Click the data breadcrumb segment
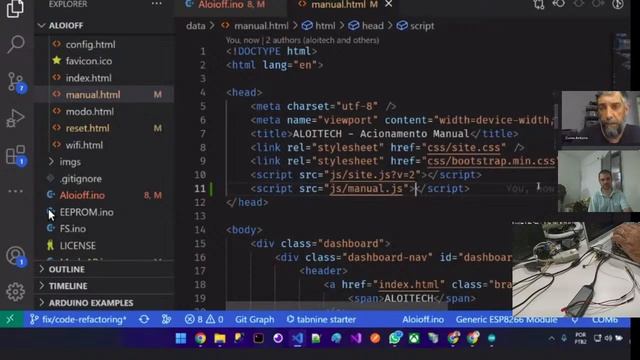 (x=196, y=26)
